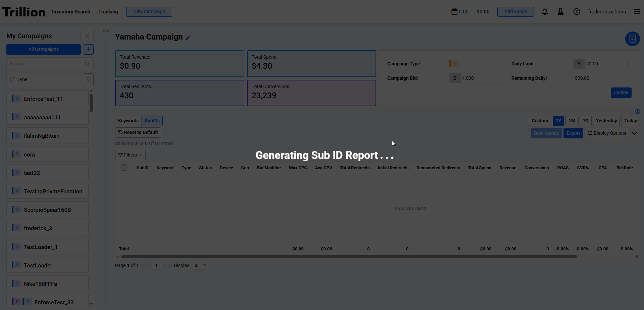644x310 pixels.
Task: Click the Add Funds button
Action: point(515,12)
